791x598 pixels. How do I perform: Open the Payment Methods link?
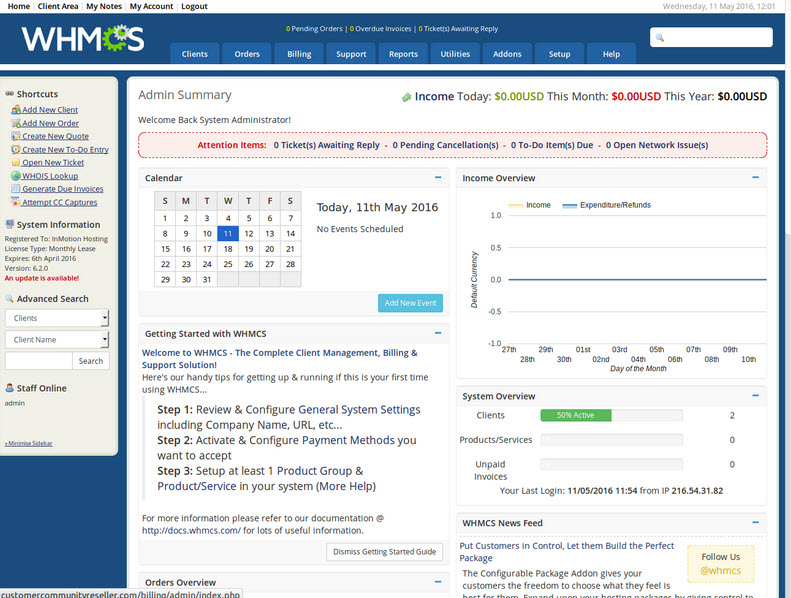(348, 440)
